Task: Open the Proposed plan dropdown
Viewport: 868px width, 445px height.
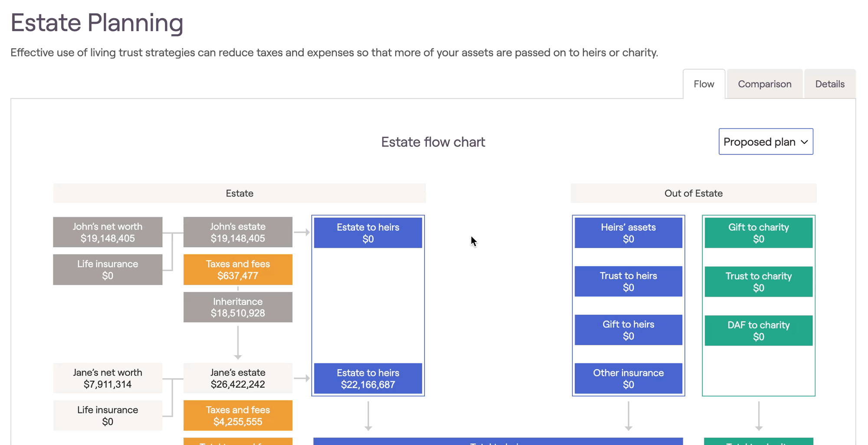Action: (x=766, y=142)
